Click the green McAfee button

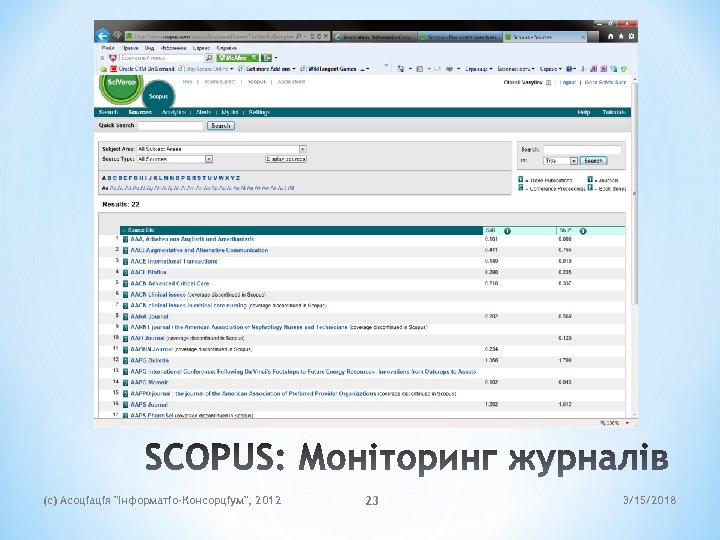(237, 58)
